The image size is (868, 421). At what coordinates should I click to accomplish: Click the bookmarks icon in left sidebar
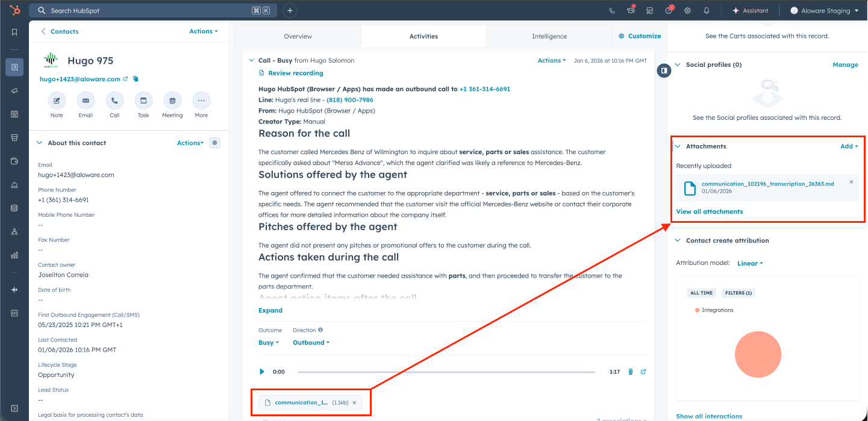14,32
